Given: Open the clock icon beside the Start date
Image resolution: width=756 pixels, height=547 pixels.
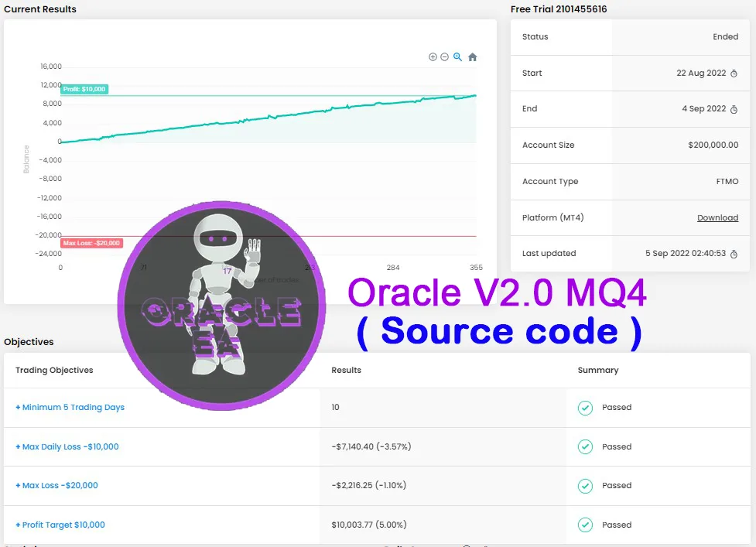Looking at the screenshot, I should coord(734,73).
